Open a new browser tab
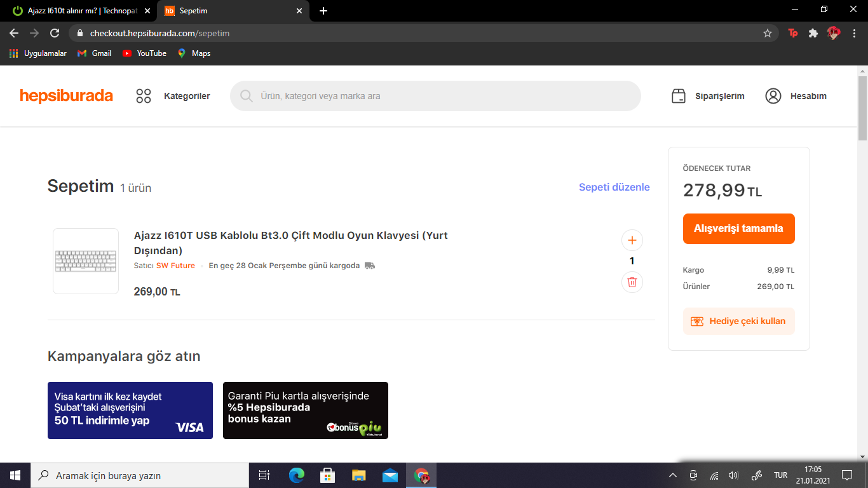 tap(323, 11)
